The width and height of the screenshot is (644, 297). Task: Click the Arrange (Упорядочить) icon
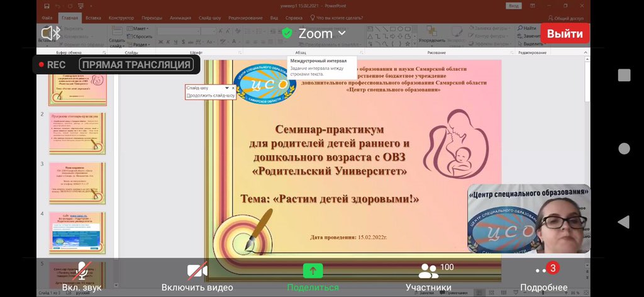[431, 30]
